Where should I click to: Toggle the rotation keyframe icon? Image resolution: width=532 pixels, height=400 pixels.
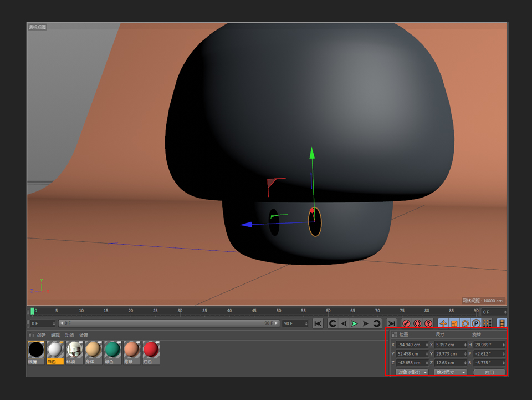[465, 323]
